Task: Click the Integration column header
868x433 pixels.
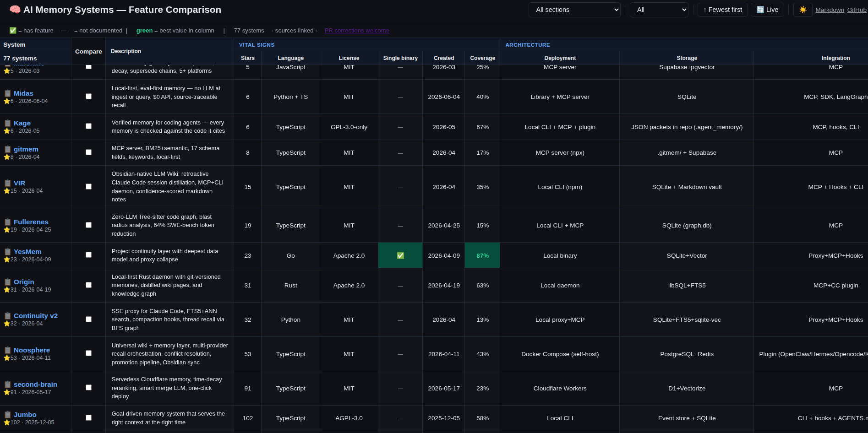Action: pos(835,58)
